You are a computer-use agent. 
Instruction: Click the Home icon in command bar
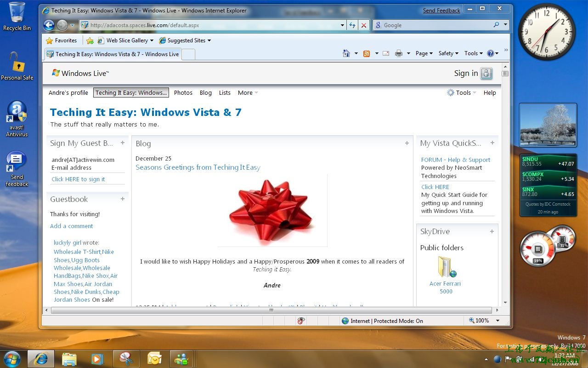(346, 53)
